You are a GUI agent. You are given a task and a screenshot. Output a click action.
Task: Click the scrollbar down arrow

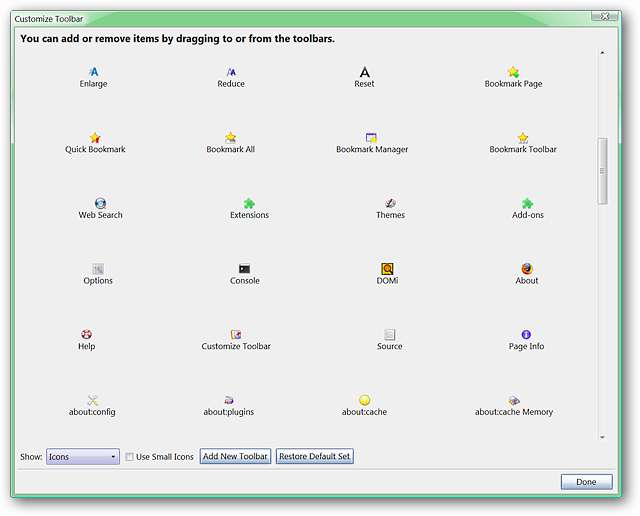[x=602, y=437]
